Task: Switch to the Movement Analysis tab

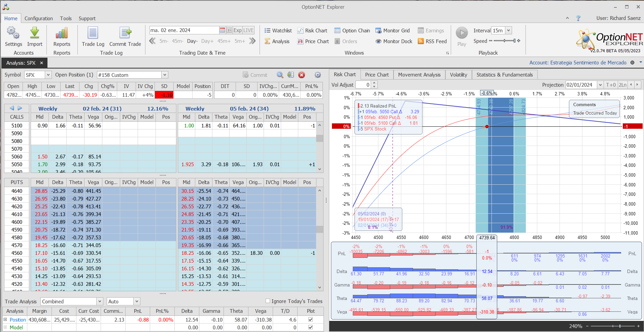Action: 419,75
